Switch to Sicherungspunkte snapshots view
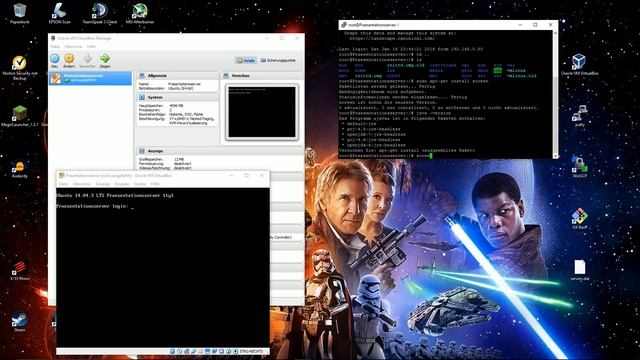Screen dimensions: 640x360 point(278,60)
